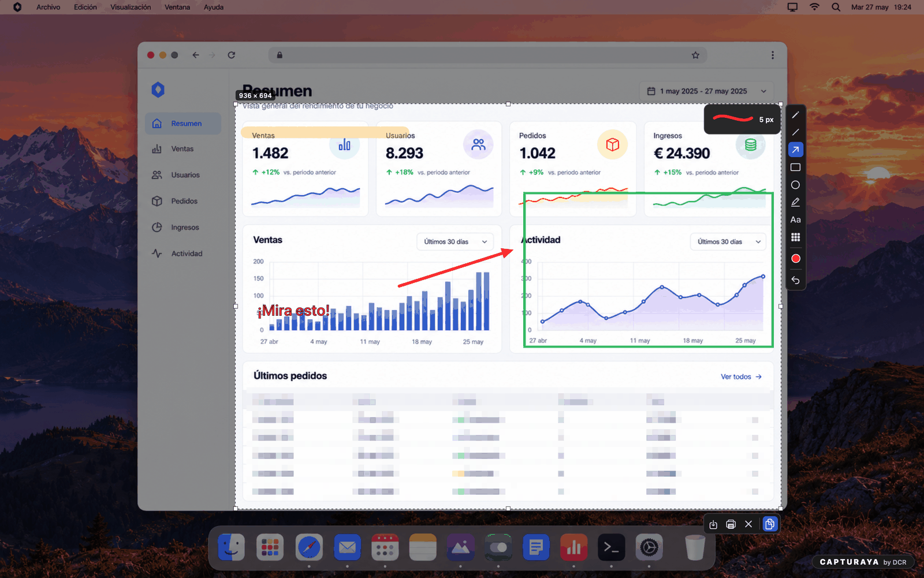924x578 pixels.
Task: Open the Edición menu
Action: (85, 7)
